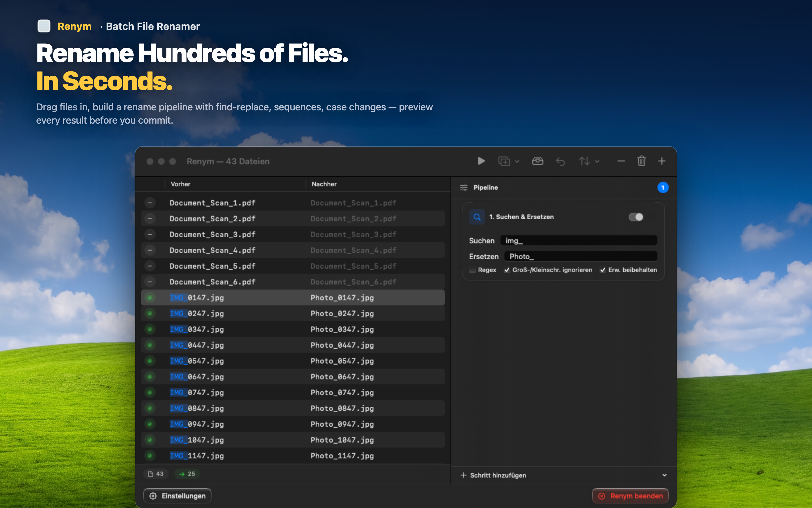
Task: Click the green check for IMG_0147.jpg
Action: (x=150, y=298)
